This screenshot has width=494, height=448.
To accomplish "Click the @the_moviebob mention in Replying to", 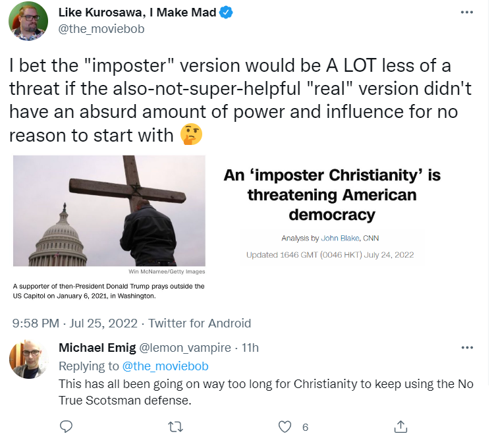I will [x=165, y=366].
